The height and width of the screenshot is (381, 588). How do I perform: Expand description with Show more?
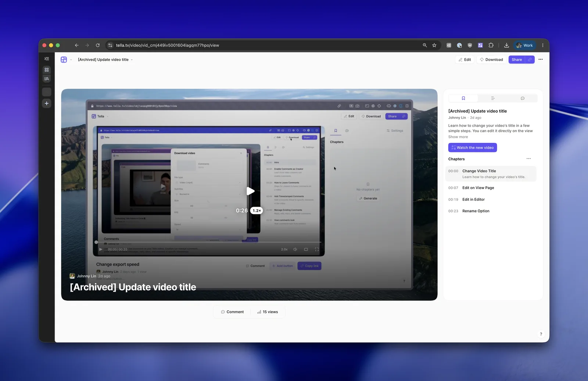pyautogui.click(x=458, y=137)
